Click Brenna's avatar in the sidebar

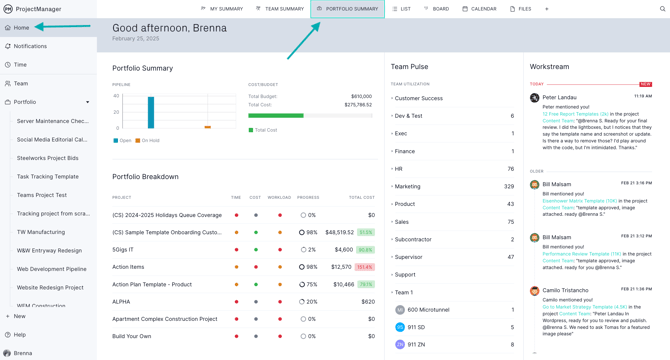tap(7, 353)
